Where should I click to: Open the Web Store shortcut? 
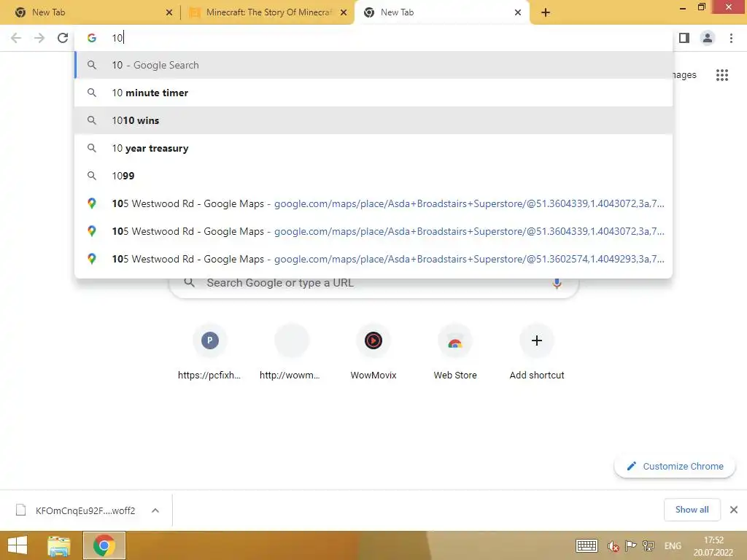pos(455,352)
